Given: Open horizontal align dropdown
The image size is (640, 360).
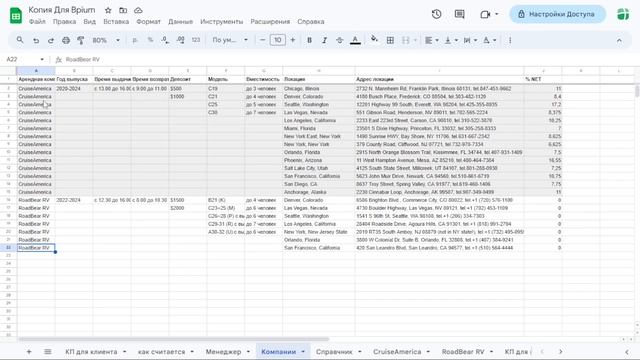Looking at the screenshot, I should pos(431,40).
